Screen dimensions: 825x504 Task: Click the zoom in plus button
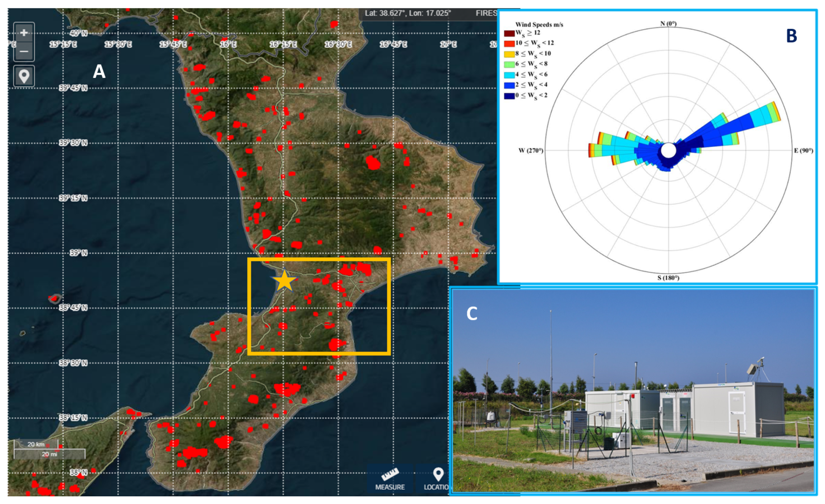tap(24, 33)
